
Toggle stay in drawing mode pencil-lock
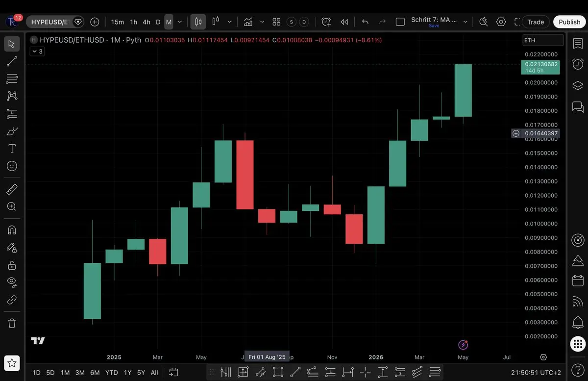pyautogui.click(x=12, y=248)
